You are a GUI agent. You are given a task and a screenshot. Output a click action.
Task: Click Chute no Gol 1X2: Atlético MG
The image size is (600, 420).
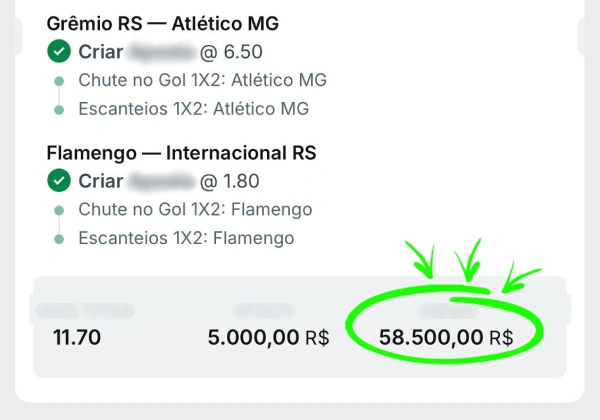tap(203, 81)
